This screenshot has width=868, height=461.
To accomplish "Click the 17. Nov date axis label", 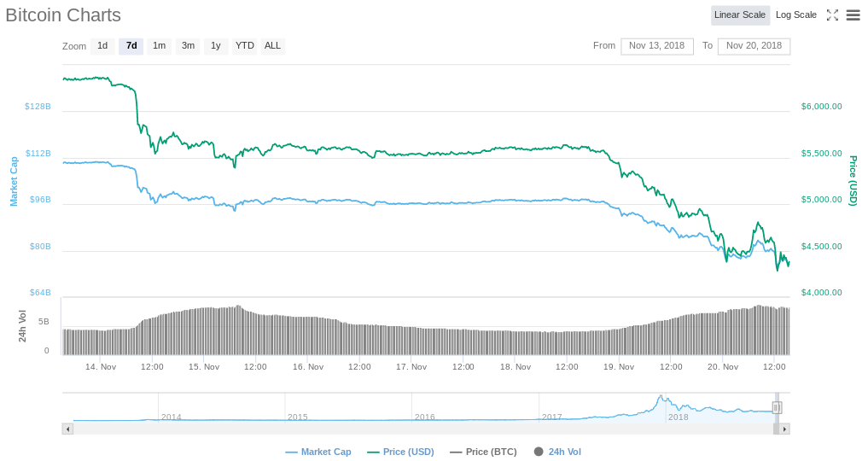I will (411, 367).
